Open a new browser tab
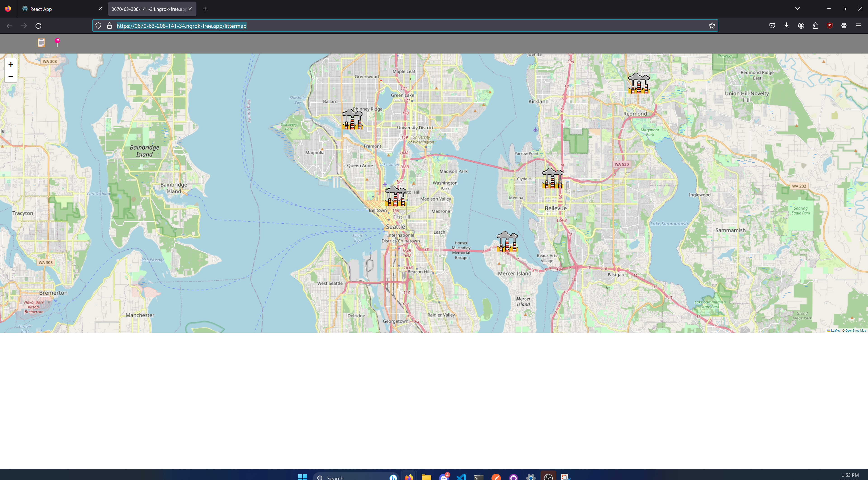The width and height of the screenshot is (868, 480). [x=205, y=9]
